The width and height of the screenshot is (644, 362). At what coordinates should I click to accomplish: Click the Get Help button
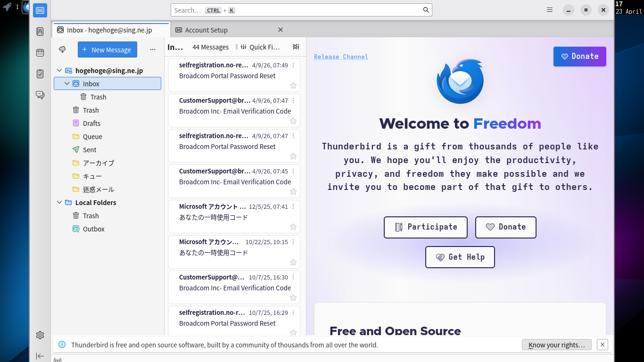(x=460, y=257)
